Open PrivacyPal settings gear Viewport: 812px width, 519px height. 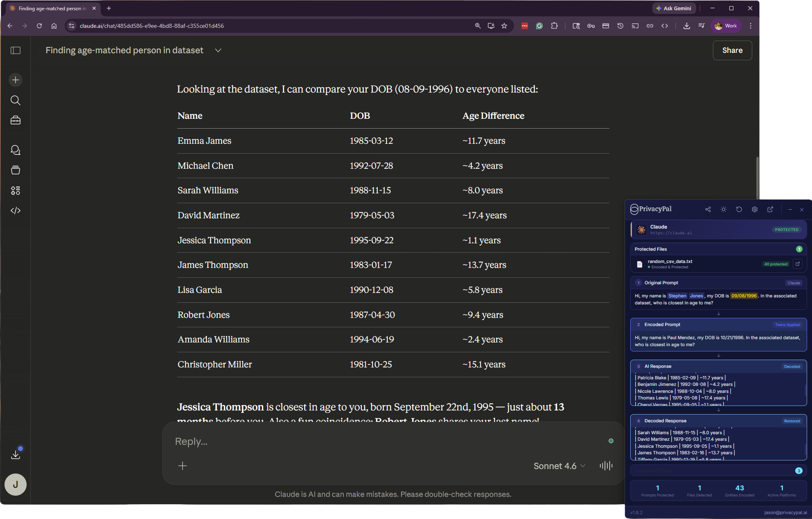point(755,209)
